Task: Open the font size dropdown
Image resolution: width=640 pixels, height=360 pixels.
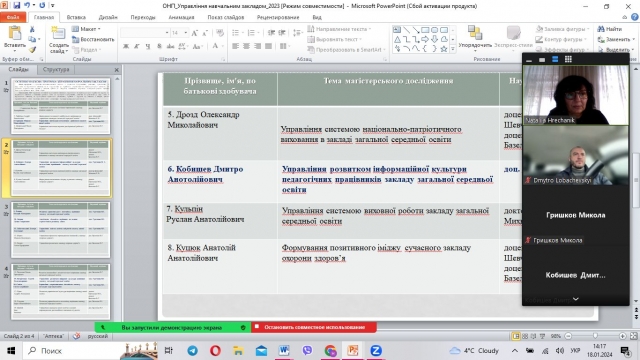Action: pos(186,33)
